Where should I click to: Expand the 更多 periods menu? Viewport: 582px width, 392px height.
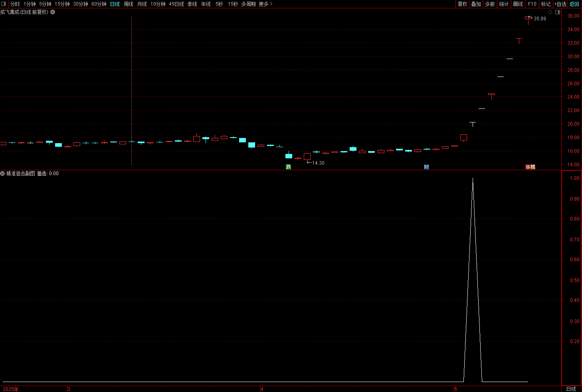point(265,4)
